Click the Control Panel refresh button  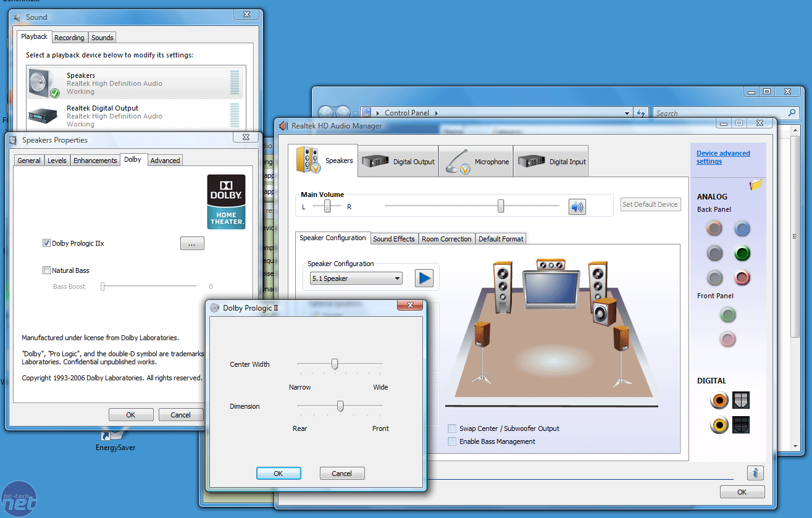click(641, 113)
